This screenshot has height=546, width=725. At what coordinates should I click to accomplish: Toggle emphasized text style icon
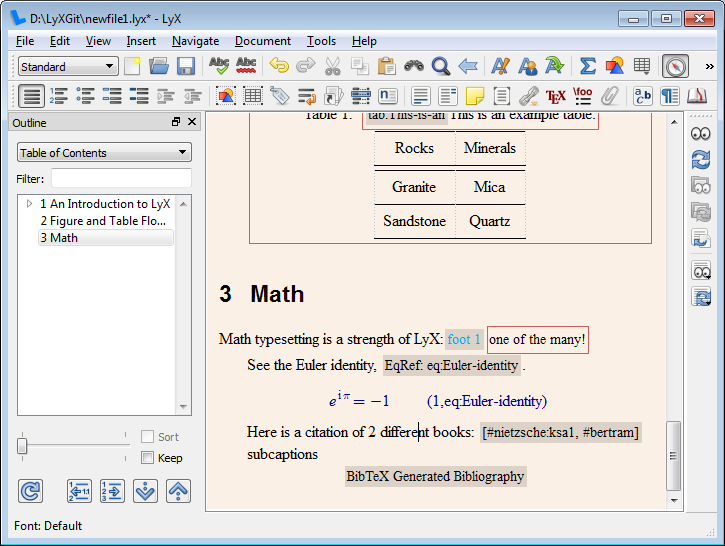(500, 66)
